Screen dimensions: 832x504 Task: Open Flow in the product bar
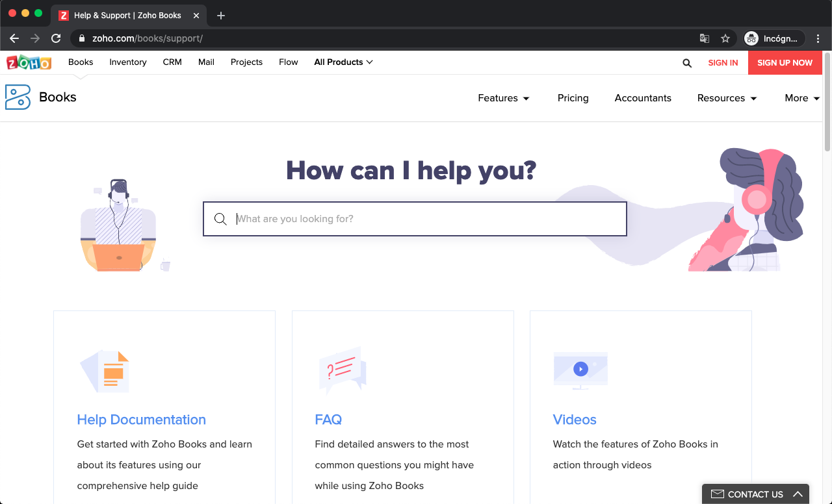289,62
